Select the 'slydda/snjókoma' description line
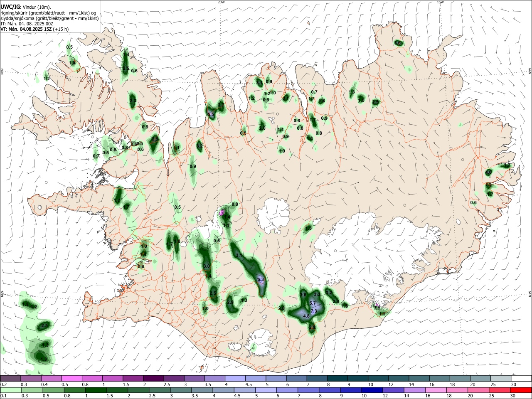 pyautogui.click(x=49, y=18)
